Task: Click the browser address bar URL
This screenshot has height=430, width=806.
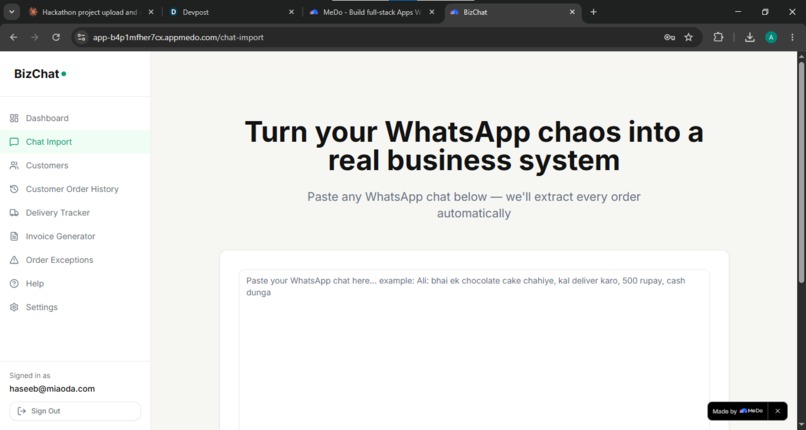Action: pyautogui.click(x=178, y=37)
